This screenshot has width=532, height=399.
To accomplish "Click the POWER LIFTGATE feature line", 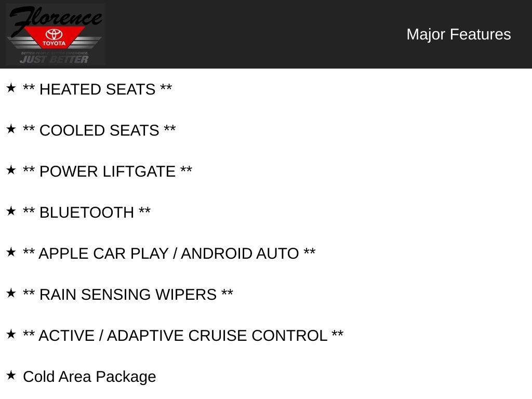I will click(x=108, y=171).
